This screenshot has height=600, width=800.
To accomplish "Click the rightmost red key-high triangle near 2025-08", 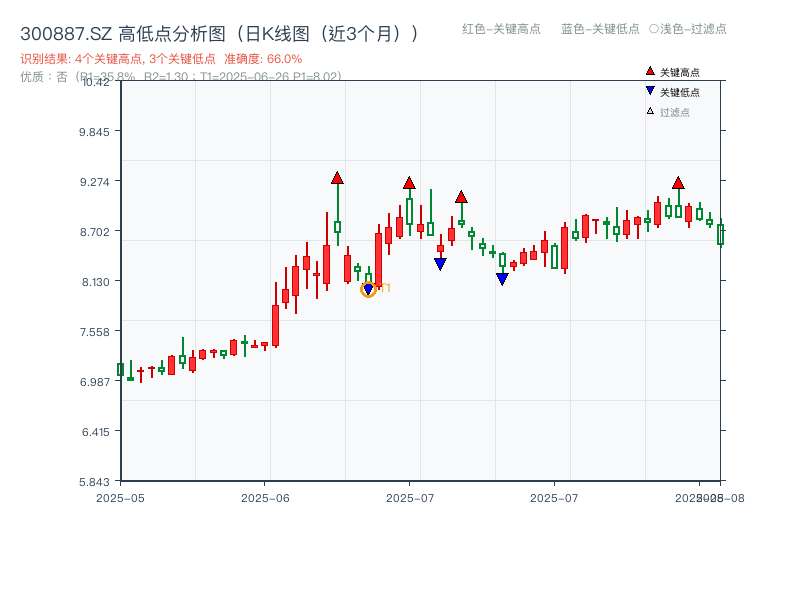I will (678, 184).
